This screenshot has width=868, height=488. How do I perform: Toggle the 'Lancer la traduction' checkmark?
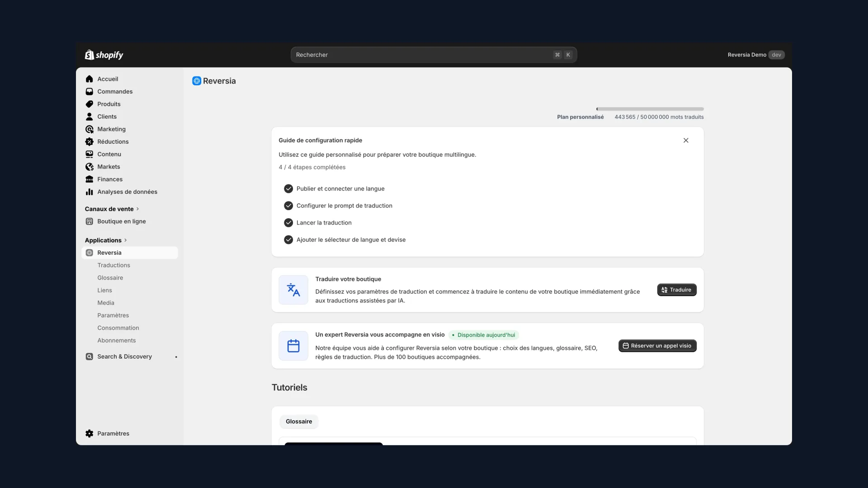(288, 223)
